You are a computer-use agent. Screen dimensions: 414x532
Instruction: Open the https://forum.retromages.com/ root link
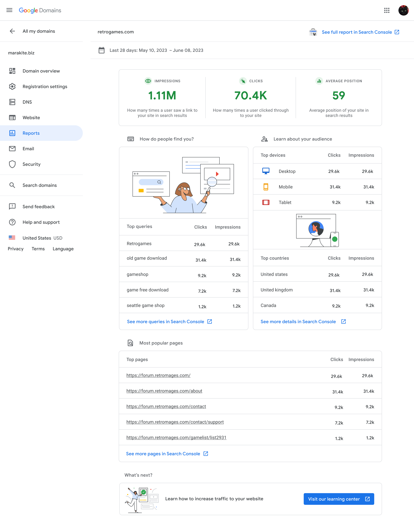click(158, 375)
